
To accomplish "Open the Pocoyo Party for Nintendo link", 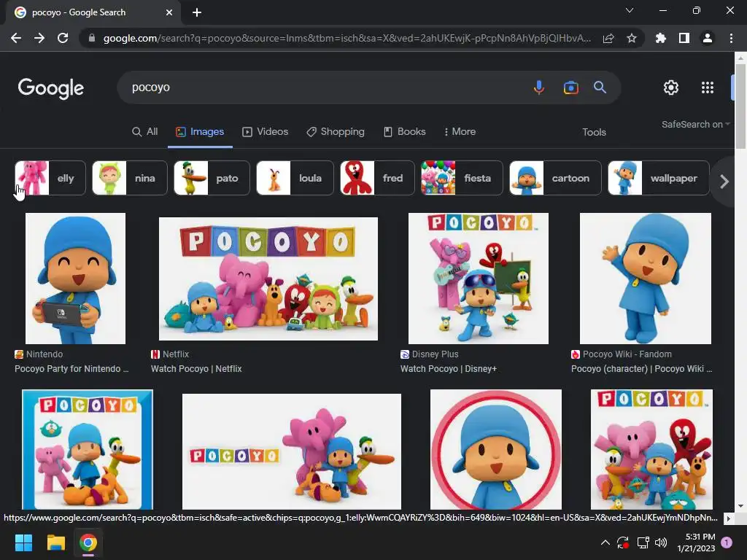I will pyautogui.click(x=71, y=368).
